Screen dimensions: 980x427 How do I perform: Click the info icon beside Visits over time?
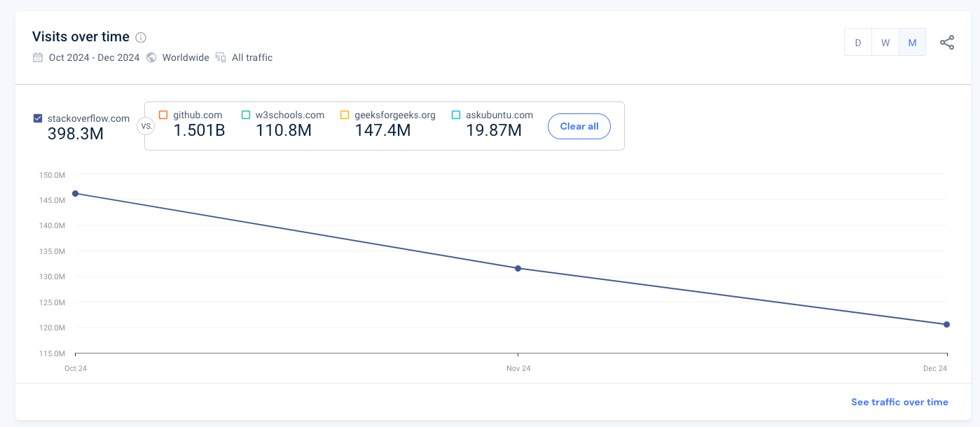click(141, 37)
